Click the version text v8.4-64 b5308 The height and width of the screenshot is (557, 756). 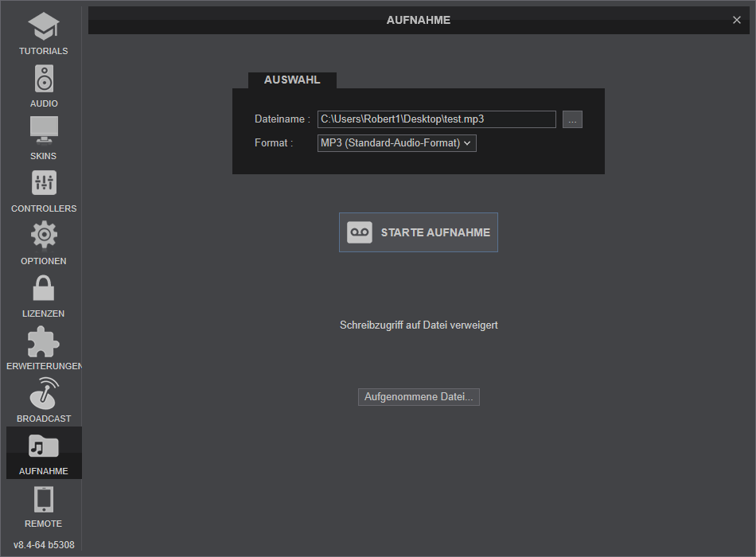click(44, 545)
